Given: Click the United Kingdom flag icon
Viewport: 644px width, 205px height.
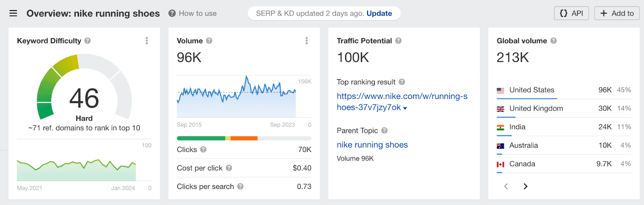Looking at the screenshot, I should (x=500, y=109).
